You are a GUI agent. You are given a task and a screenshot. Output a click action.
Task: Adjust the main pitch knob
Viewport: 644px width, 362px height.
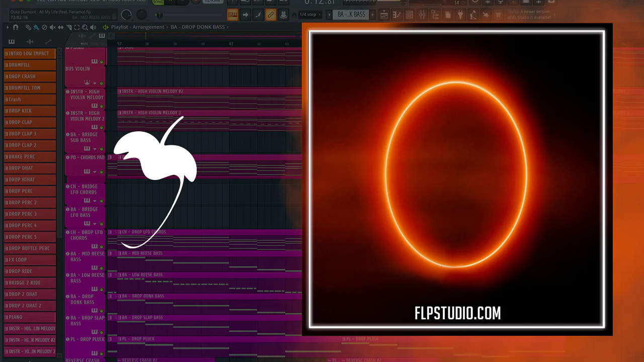click(x=142, y=15)
